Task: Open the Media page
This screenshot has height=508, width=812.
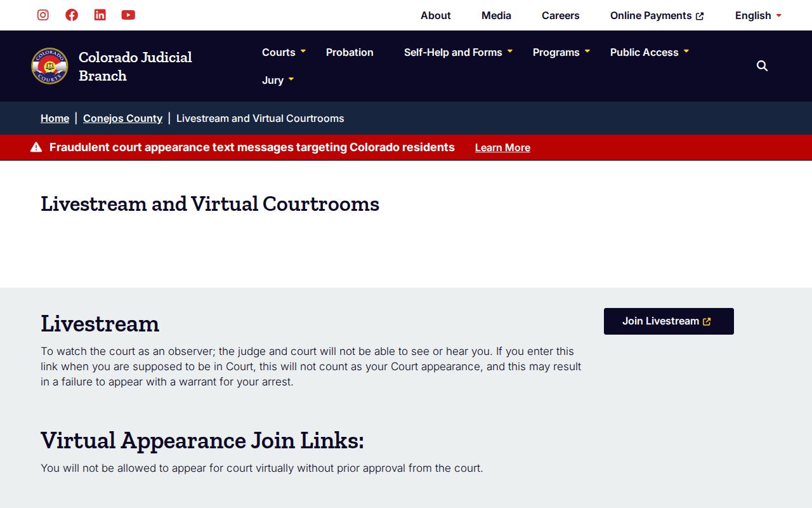Action: [x=496, y=15]
